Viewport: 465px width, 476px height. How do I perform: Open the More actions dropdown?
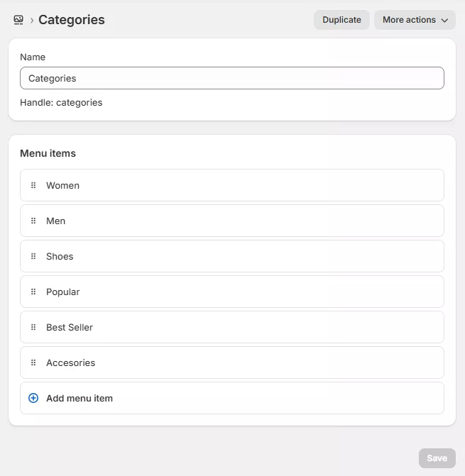(415, 20)
